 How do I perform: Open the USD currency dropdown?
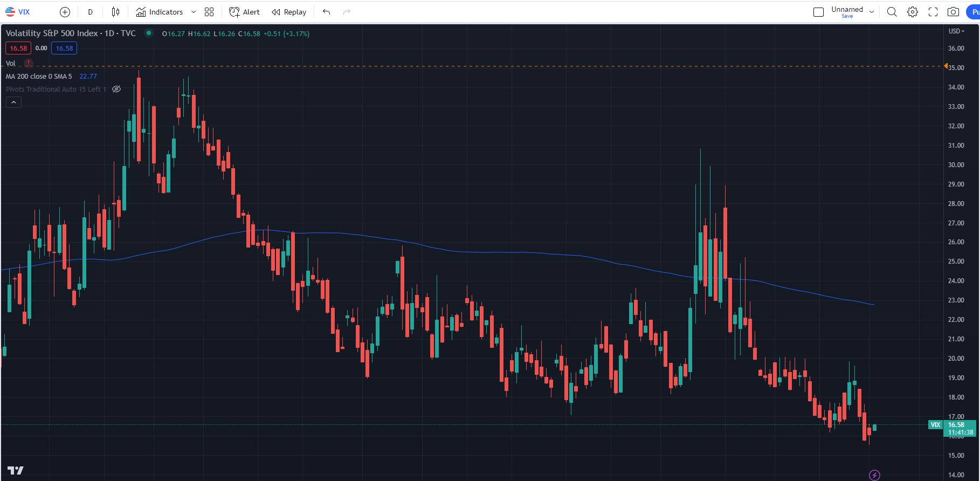click(x=957, y=31)
